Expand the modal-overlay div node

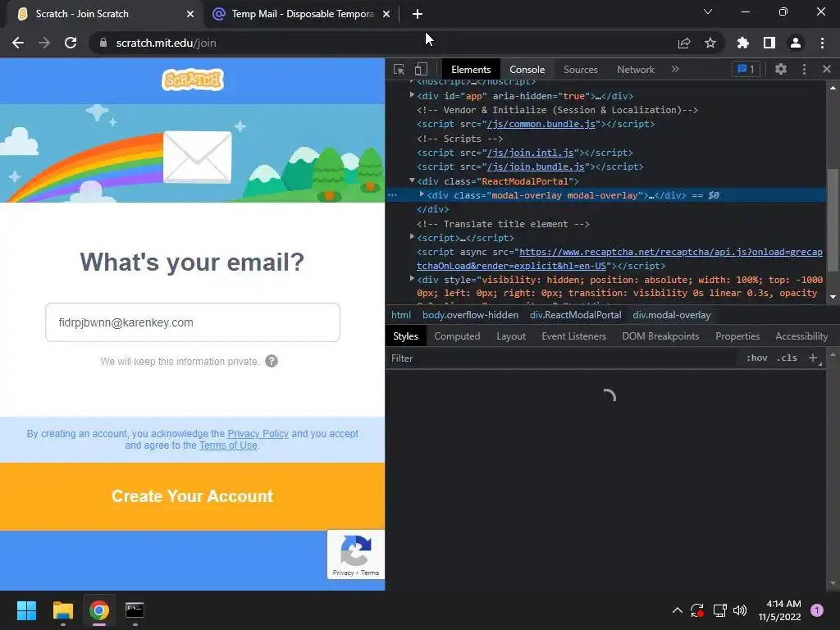pos(422,194)
